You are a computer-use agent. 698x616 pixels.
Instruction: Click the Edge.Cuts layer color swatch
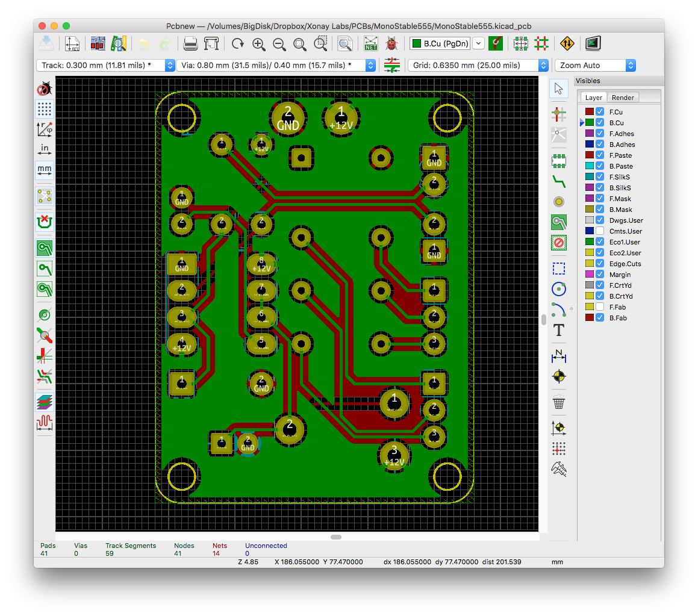coord(590,264)
